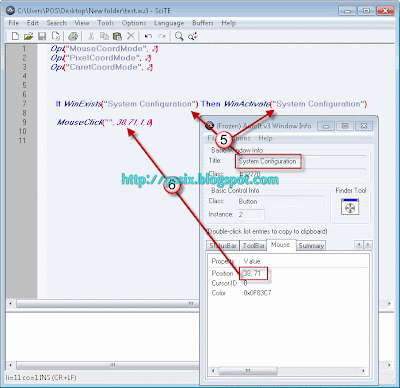Undo the last edit with the toolbar arrow
Image resolution: width=400 pixels, height=388 pixels.
[149, 36]
